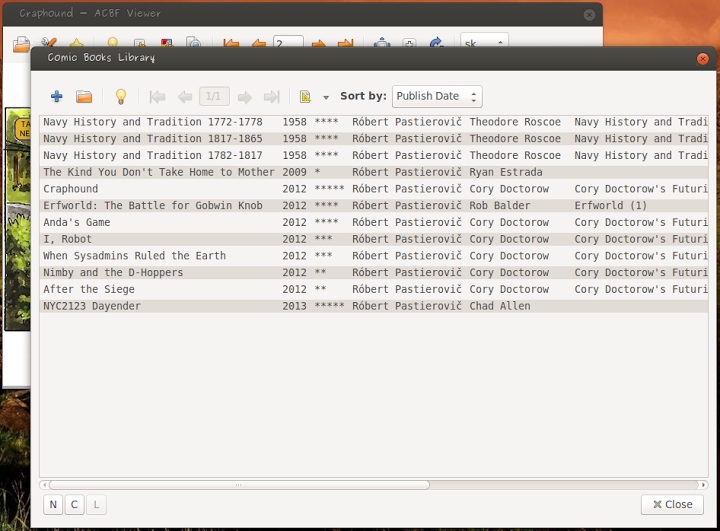Image resolution: width=720 pixels, height=531 pixels.
Task: Select the 'Craphound' title row
Action: tap(374, 189)
